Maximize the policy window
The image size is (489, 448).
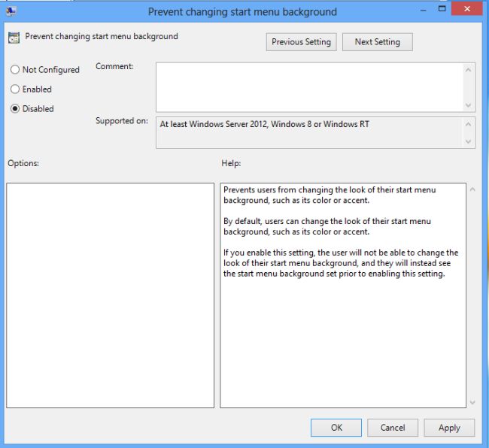[x=442, y=9]
